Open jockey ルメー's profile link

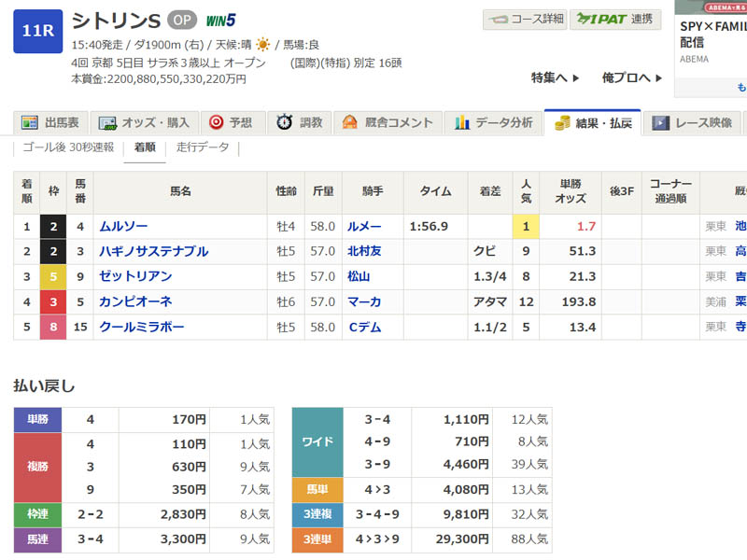(x=364, y=227)
